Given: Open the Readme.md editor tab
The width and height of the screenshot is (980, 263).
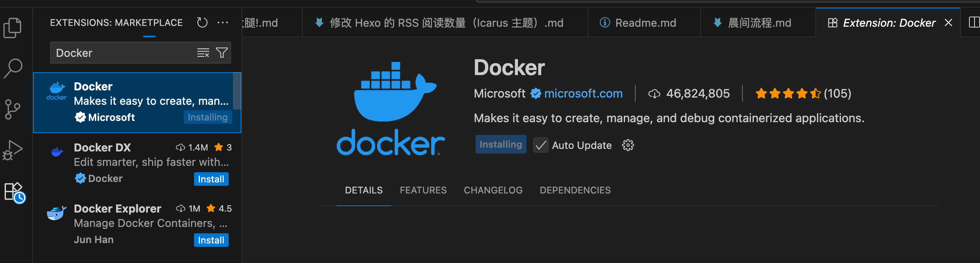Looking at the screenshot, I should (x=644, y=22).
